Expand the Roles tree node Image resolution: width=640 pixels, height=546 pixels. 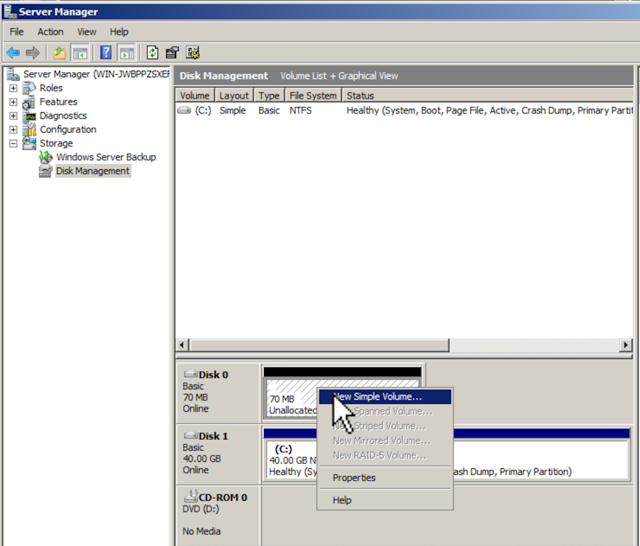13,88
